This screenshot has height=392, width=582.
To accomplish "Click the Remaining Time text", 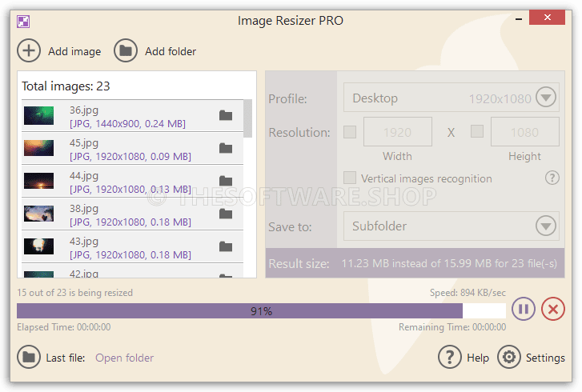I will 452,327.
